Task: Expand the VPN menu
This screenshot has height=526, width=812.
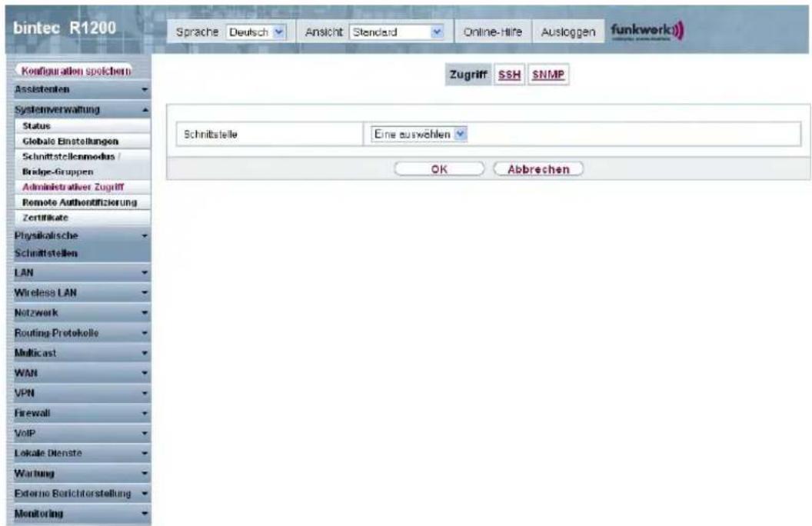Action: click(82, 393)
